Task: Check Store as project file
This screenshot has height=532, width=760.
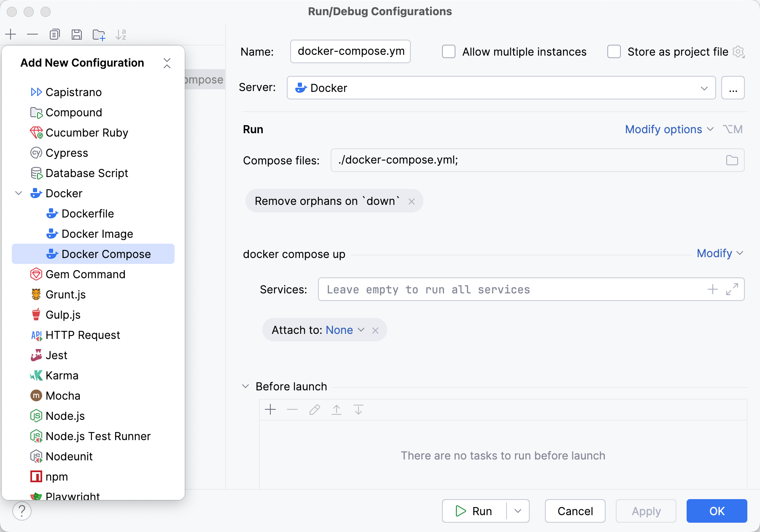Action: [x=614, y=51]
